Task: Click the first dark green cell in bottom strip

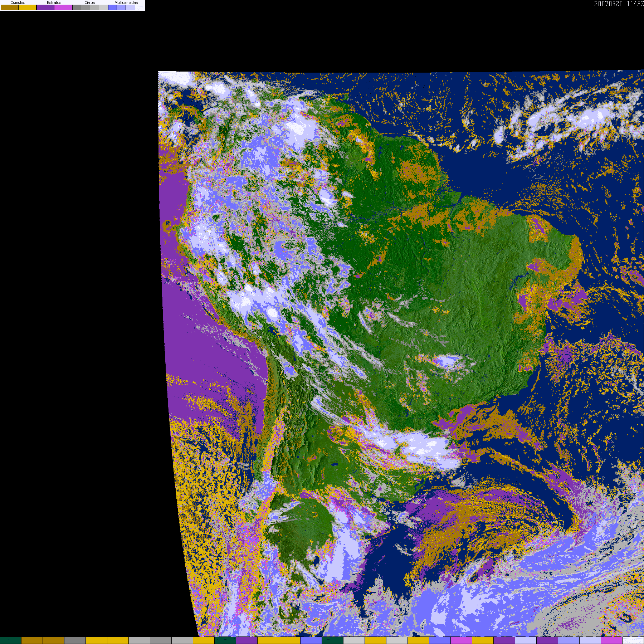Action: click(x=11, y=640)
